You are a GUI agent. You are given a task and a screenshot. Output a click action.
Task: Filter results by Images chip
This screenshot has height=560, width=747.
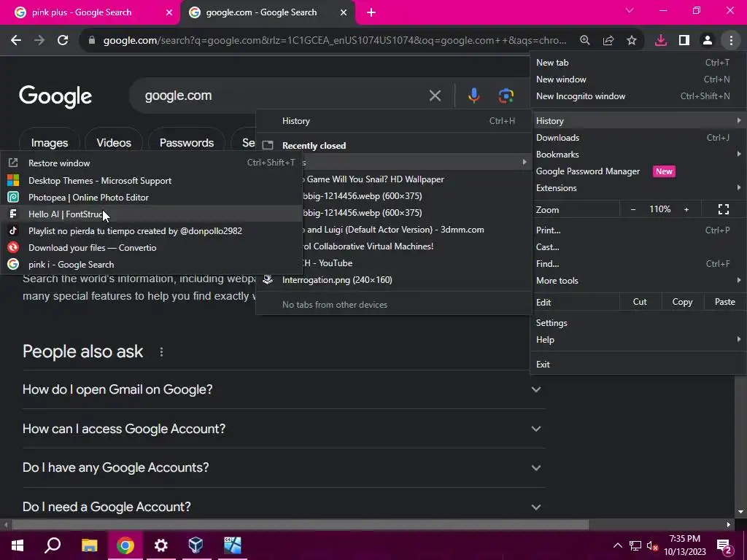click(x=50, y=142)
